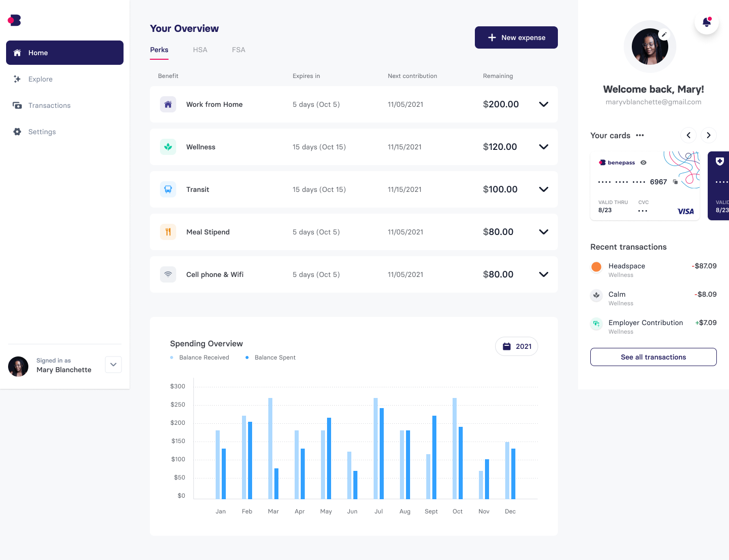Click the benepass logo on card

(x=617, y=163)
